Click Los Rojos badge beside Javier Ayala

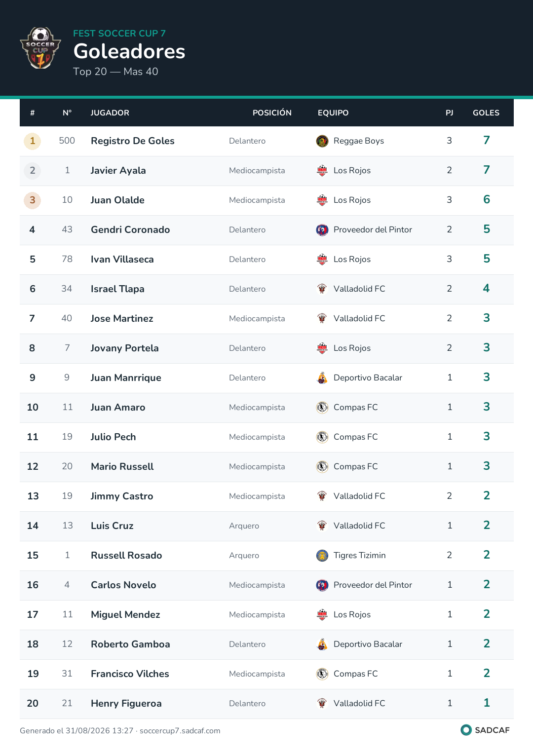(322, 171)
